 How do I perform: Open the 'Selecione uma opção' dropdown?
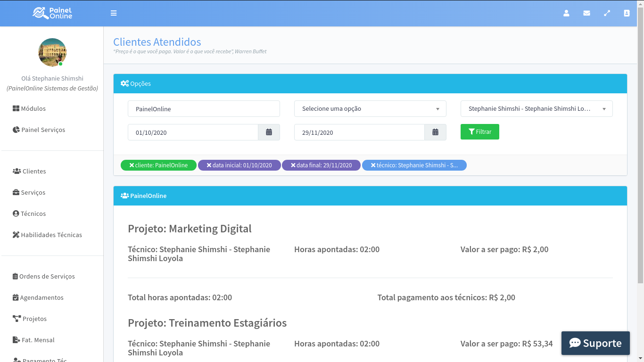coord(370,108)
